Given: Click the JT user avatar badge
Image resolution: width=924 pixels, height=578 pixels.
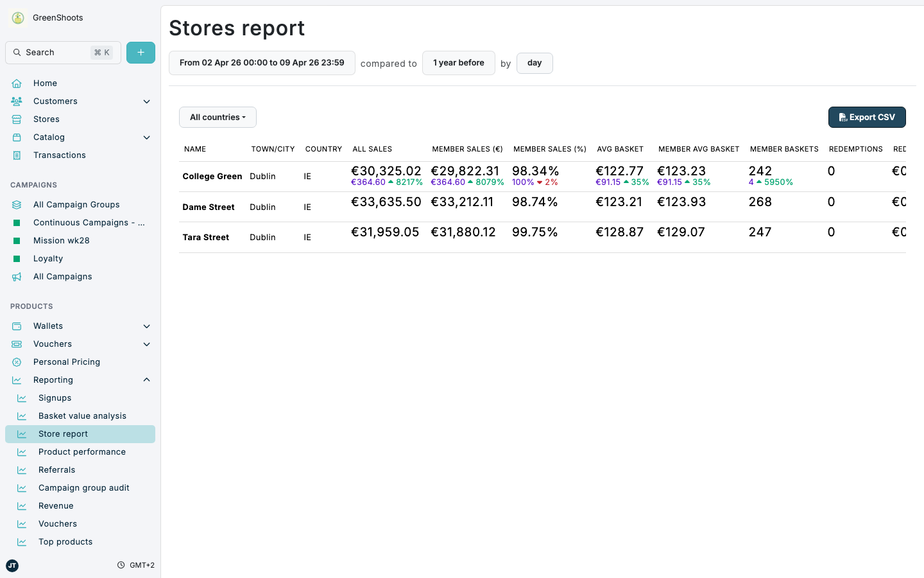Looking at the screenshot, I should click(x=12, y=566).
